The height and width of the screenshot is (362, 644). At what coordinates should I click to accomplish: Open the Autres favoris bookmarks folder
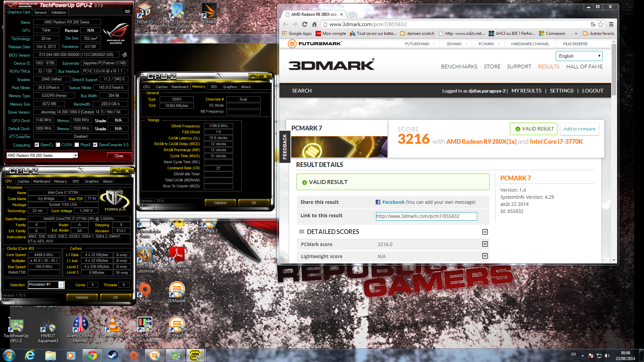(x=598, y=34)
